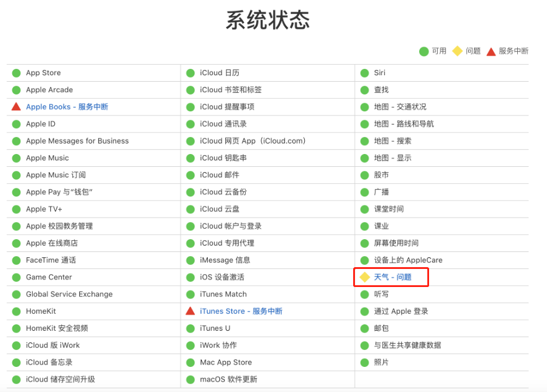The height and width of the screenshot is (392, 547).
Task: Click the 系统状态 page heading
Action: click(x=267, y=20)
